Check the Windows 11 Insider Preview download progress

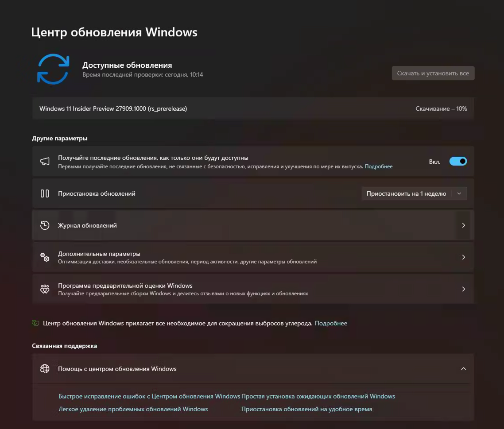point(442,108)
